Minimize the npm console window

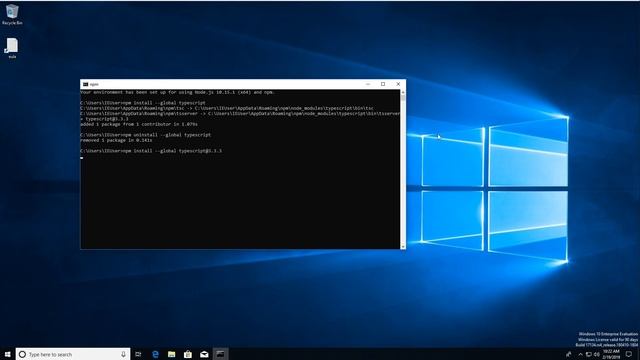[x=368, y=84]
